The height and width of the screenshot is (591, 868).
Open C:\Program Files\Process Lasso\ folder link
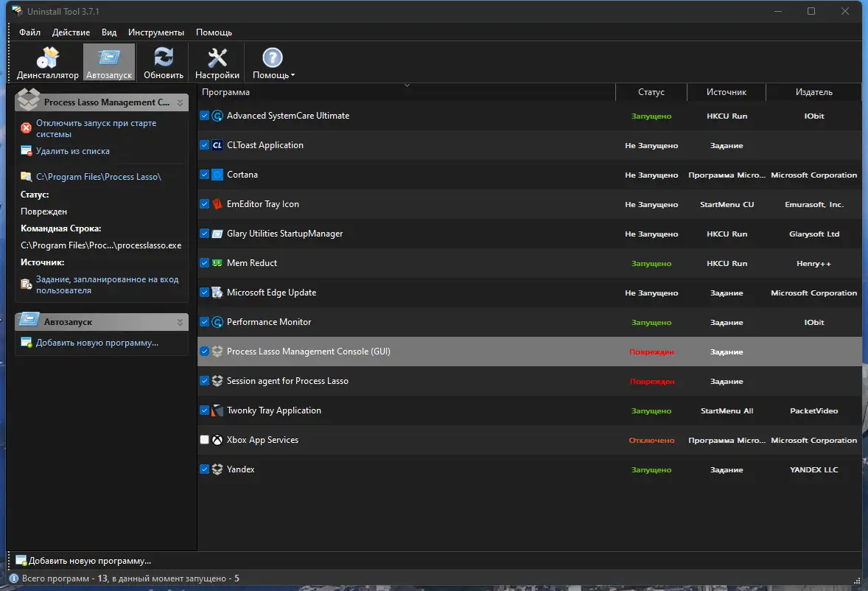[99, 177]
